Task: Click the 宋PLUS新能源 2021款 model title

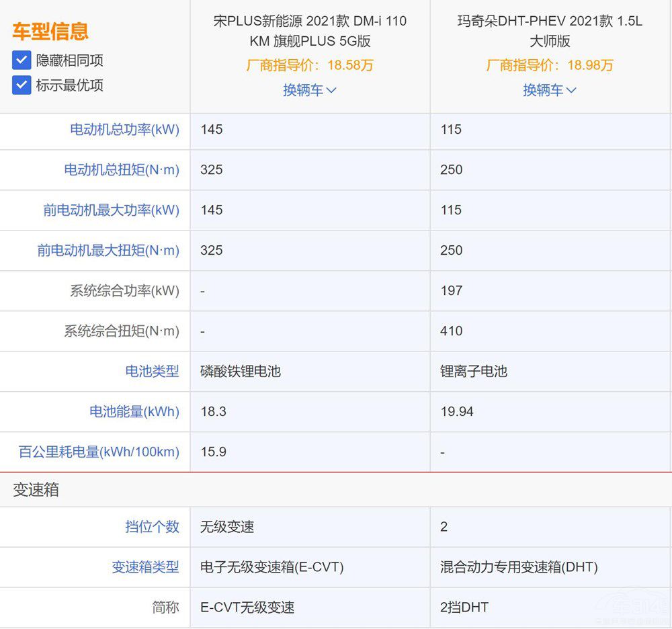Action: [x=310, y=32]
